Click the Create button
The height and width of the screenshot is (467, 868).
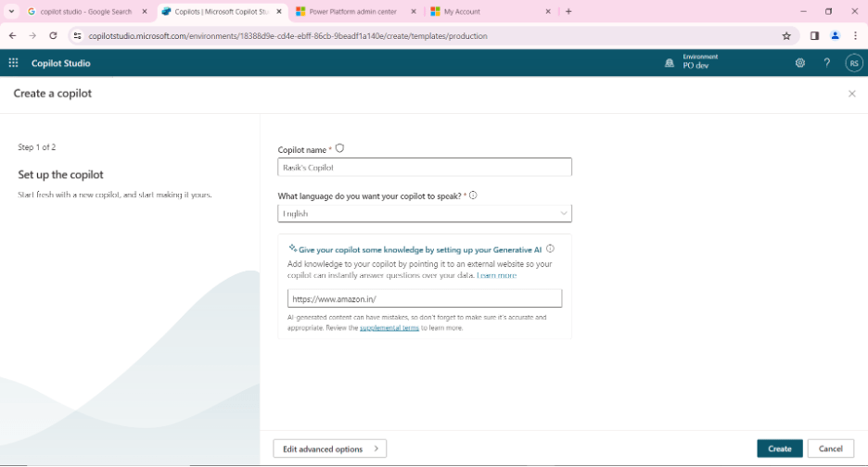point(779,448)
